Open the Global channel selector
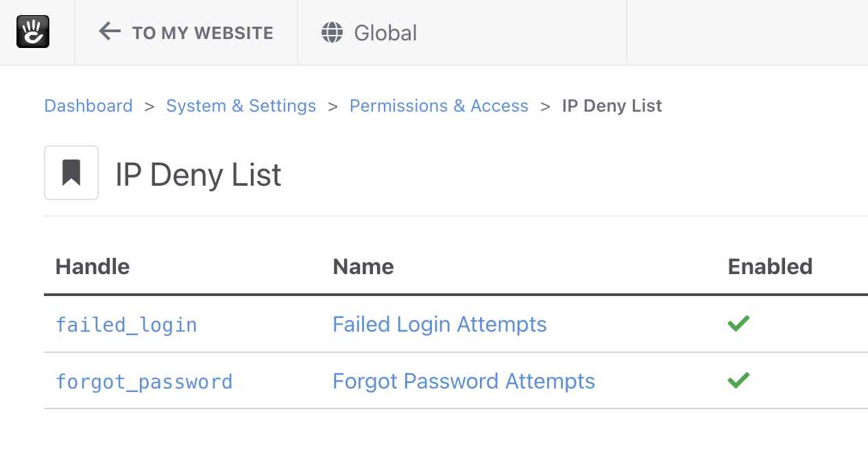Screen dimensions: 868x466 click(x=369, y=32)
